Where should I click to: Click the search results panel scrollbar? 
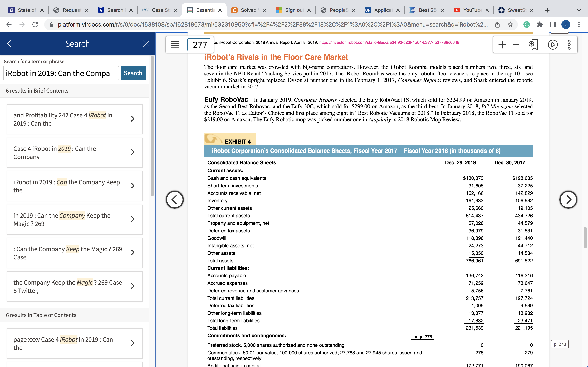click(x=152, y=126)
